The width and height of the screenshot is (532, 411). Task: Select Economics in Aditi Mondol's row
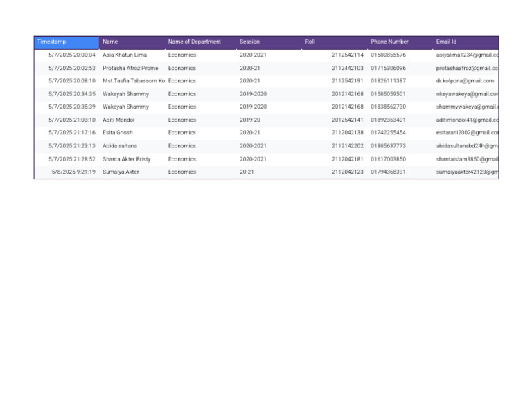coord(182,120)
